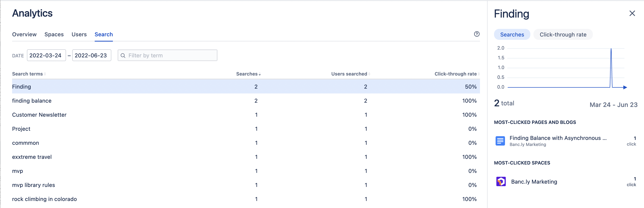Open the Finding Balance with Asynchronous article
This screenshot has height=208, width=644.
click(557, 138)
